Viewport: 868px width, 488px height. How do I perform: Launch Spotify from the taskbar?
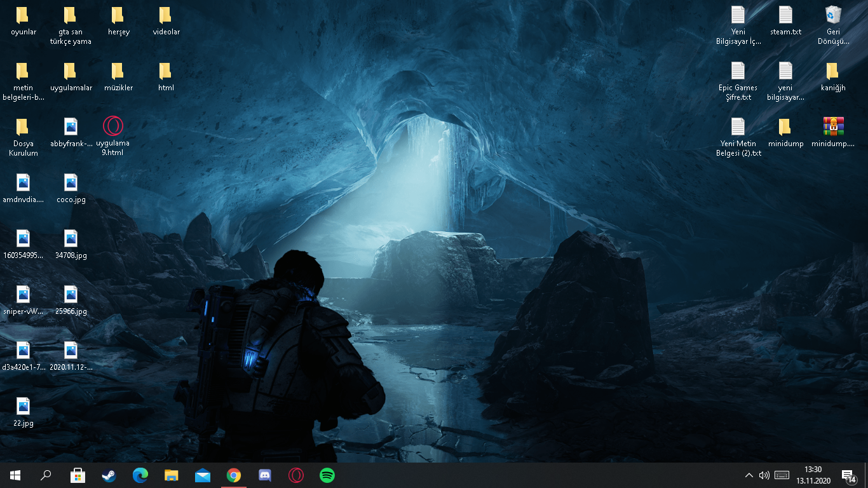327,475
